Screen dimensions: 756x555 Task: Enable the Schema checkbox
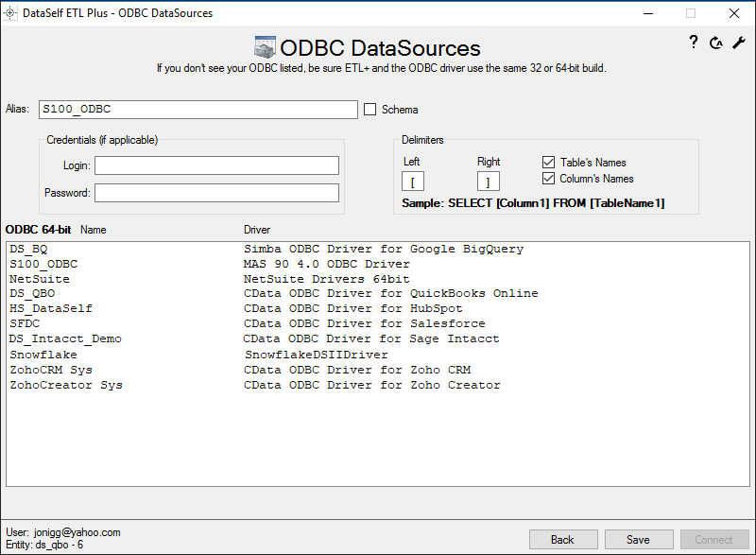(370, 110)
